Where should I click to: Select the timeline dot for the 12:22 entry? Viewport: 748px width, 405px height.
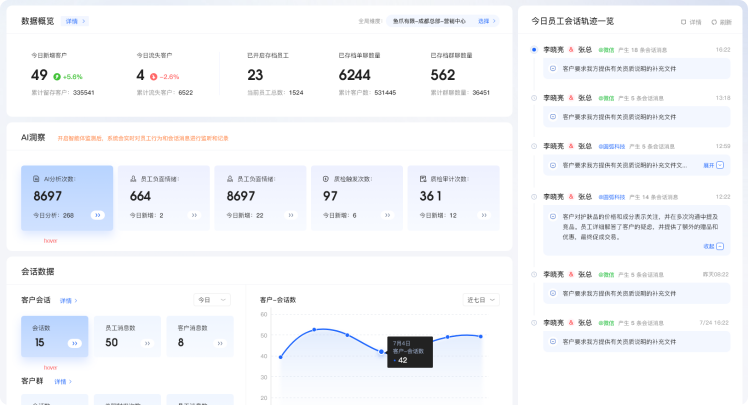534,196
